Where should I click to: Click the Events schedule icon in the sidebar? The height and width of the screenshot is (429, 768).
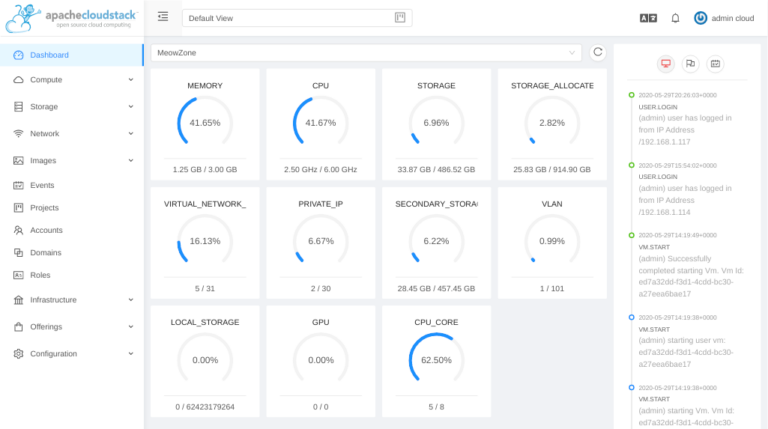(x=18, y=185)
